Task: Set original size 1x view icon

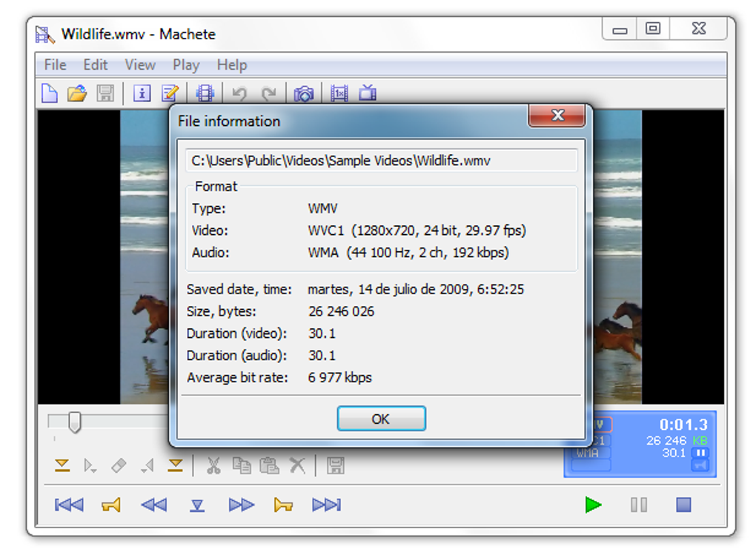Action: pos(339,93)
